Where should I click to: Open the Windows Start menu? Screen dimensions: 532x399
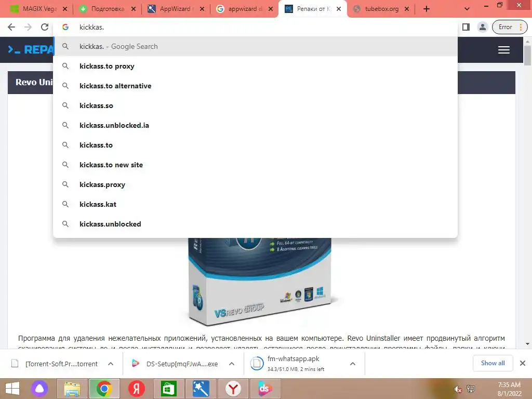click(x=12, y=389)
